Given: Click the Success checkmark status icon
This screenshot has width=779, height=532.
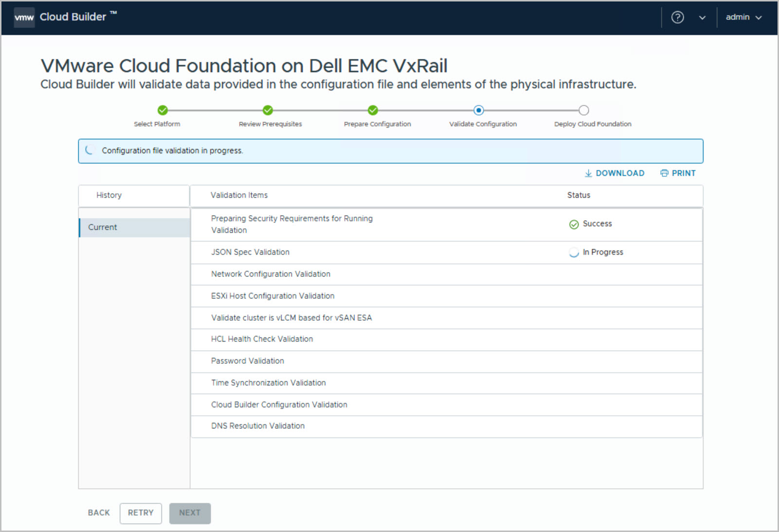Looking at the screenshot, I should coord(574,224).
